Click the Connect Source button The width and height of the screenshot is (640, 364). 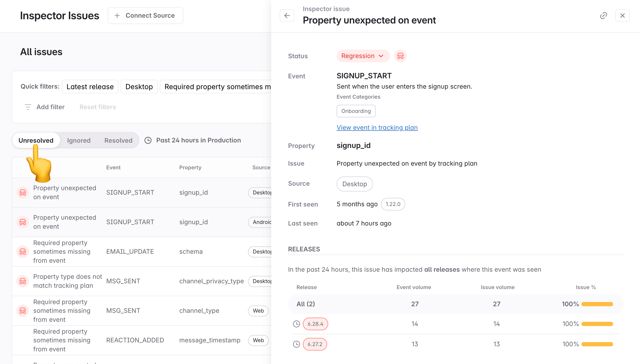point(145,16)
